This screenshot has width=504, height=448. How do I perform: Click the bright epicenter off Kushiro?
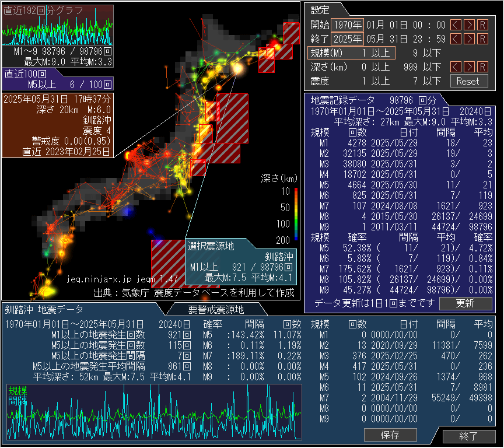(237, 68)
